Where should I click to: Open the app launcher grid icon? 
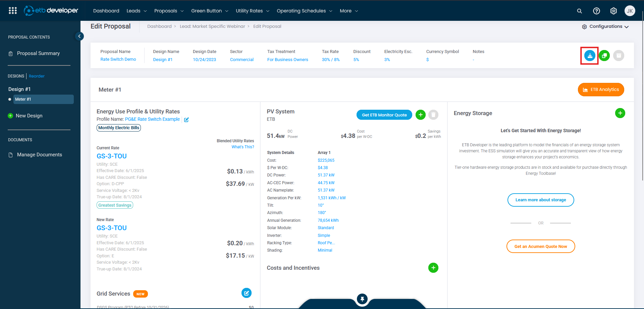click(13, 11)
